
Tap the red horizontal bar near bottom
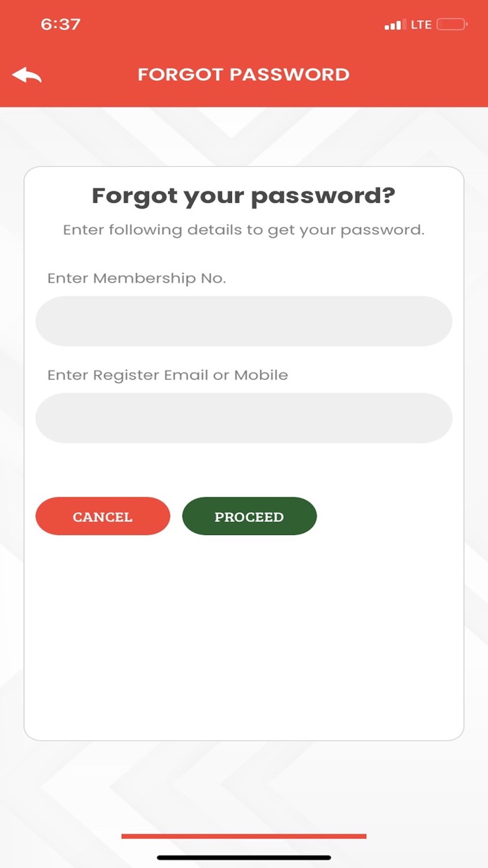pos(243,836)
